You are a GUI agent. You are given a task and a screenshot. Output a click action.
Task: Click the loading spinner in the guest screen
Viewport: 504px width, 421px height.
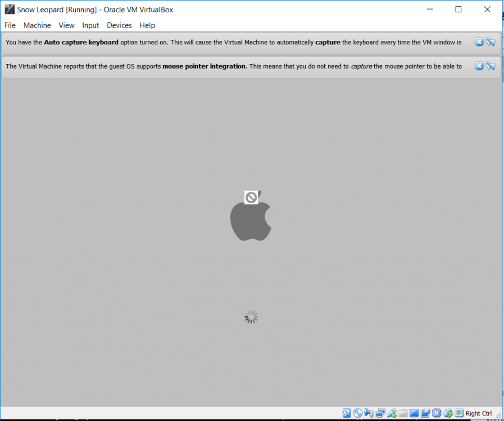[x=251, y=317]
